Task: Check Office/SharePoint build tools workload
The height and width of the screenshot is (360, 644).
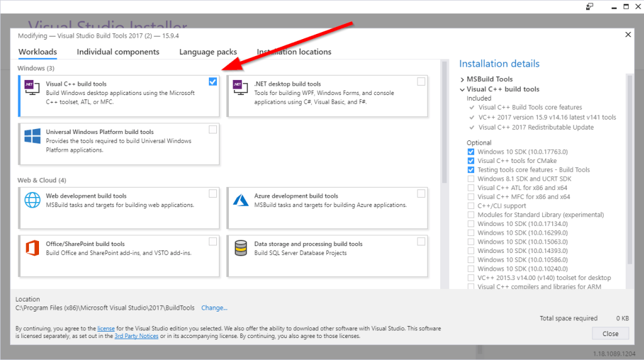Action: [213, 242]
